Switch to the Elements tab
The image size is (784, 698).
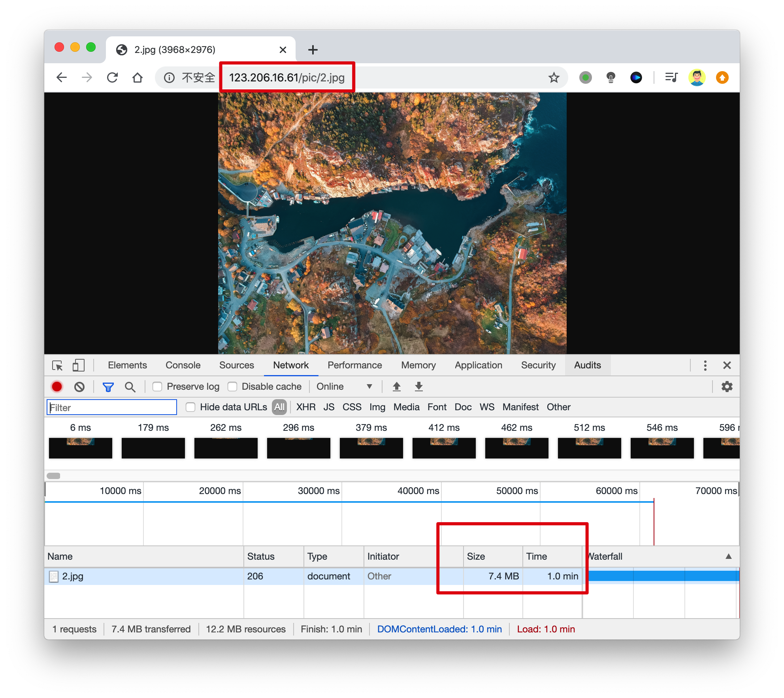(x=127, y=365)
